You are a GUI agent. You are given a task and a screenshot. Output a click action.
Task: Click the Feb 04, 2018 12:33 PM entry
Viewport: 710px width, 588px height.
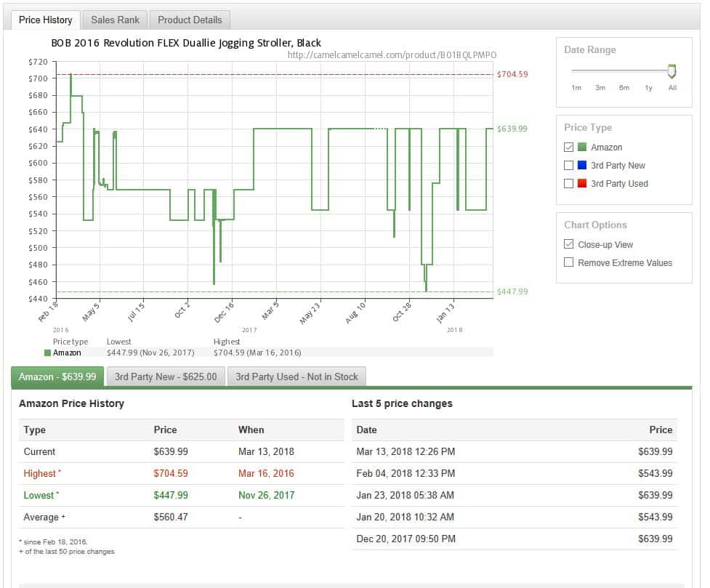pos(406,473)
